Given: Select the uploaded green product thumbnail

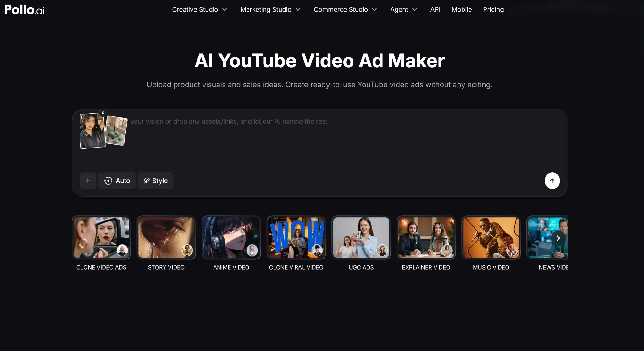Looking at the screenshot, I should pyautogui.click(x=116, y=131).
